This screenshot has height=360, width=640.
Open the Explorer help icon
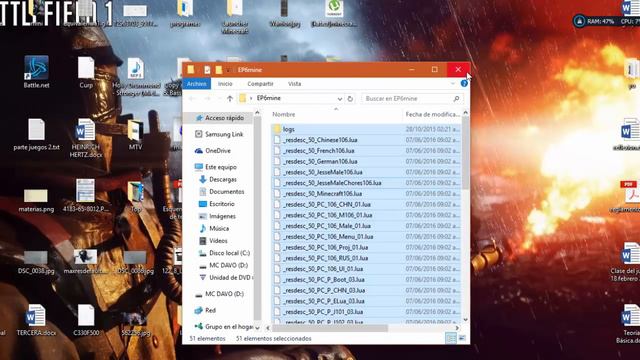pyautogui.click(x=464, y=83)
